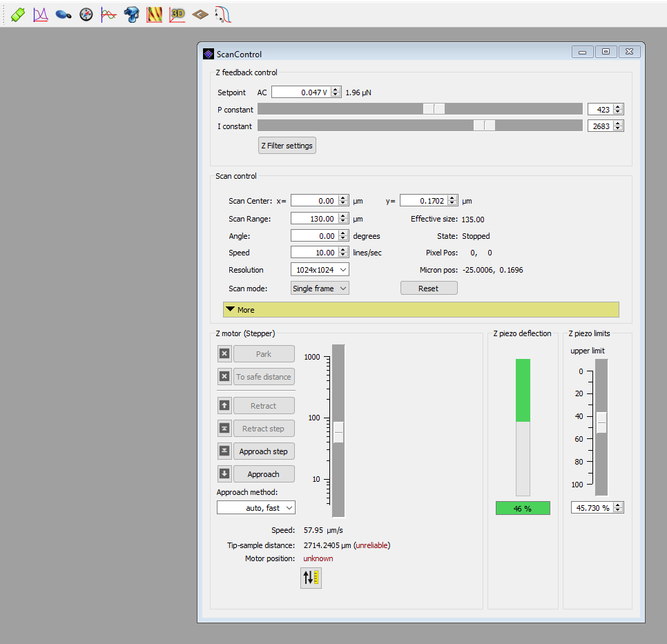This screenshot has height=644, width=667.
Task: Open the oscilloscope sine-wave icon
Action: [x=108, y=14]
